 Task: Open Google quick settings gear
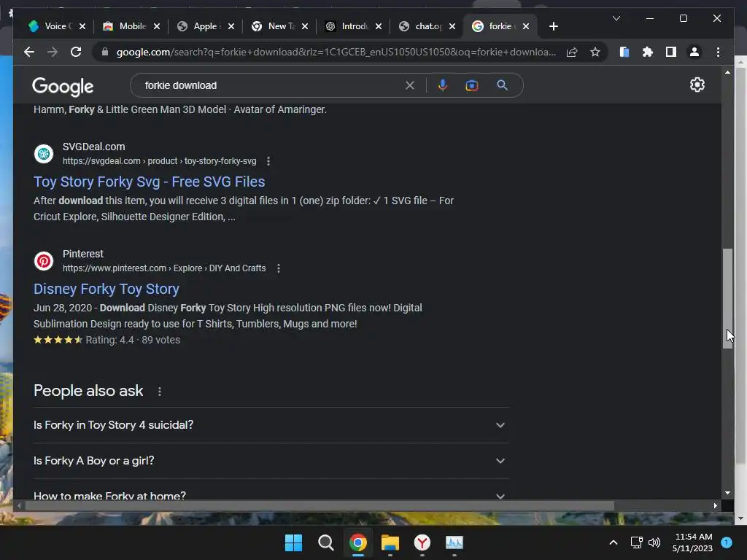tap(697, 85)
